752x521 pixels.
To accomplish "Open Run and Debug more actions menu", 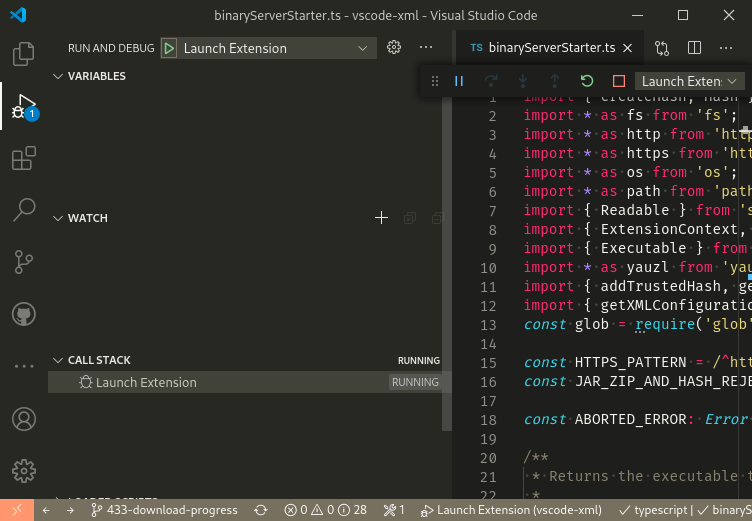I will point(426,47).
